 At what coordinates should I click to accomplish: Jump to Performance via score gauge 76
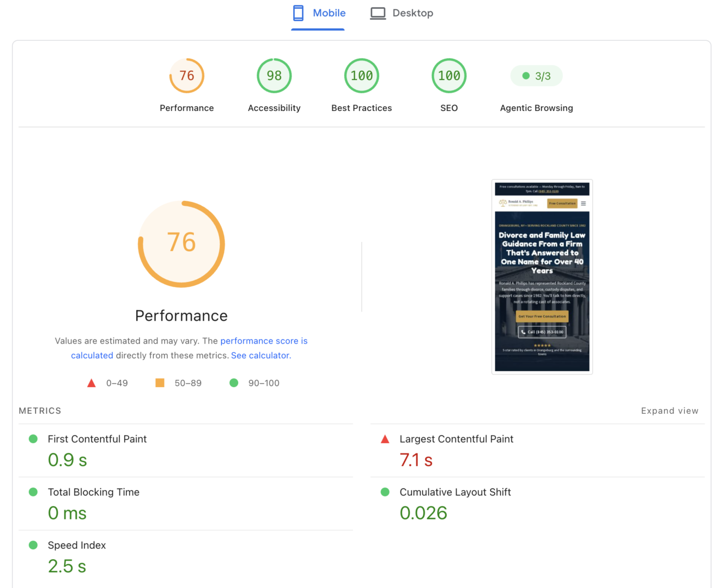[x=187, y=76]
